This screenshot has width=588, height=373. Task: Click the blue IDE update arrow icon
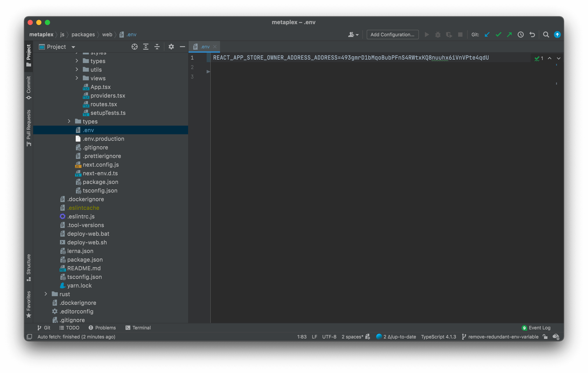[557, 35]
